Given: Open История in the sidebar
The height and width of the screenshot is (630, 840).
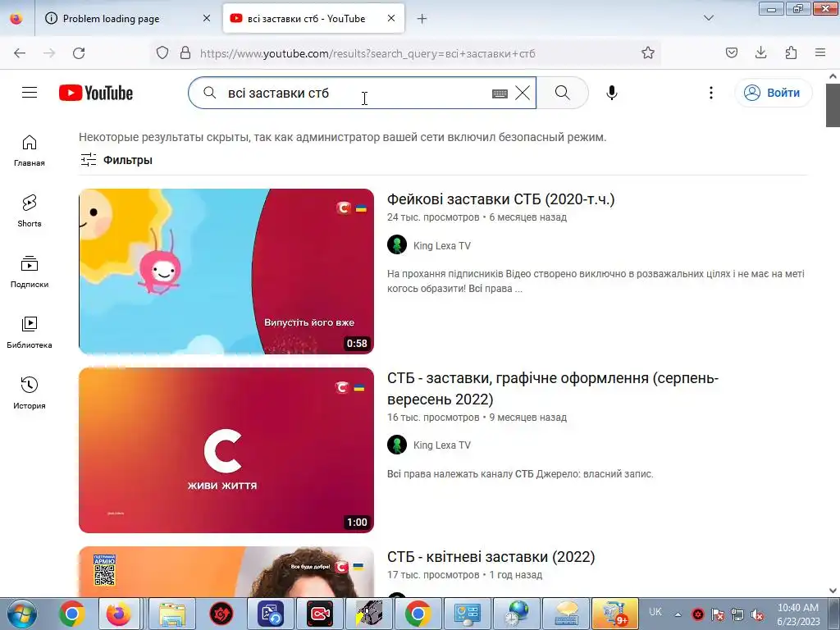Looking at the screenshot, I should (30, 393).
